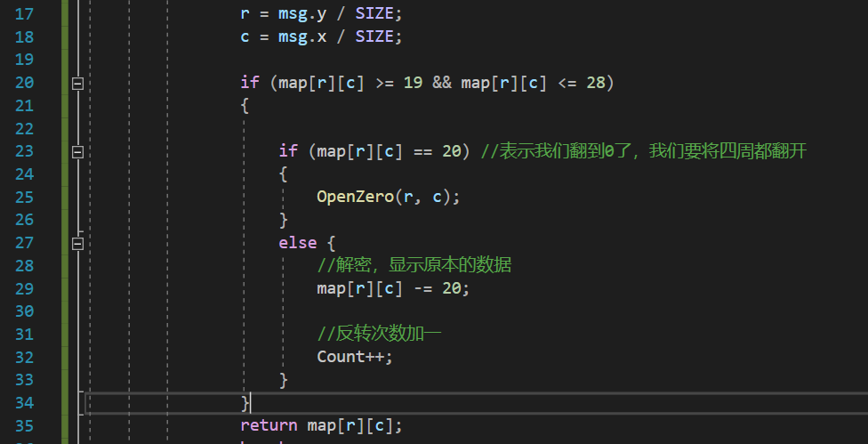Select line number 25 in the gutter
The width and height of the screenshot is (868, 444).
(x=24, y=197)
